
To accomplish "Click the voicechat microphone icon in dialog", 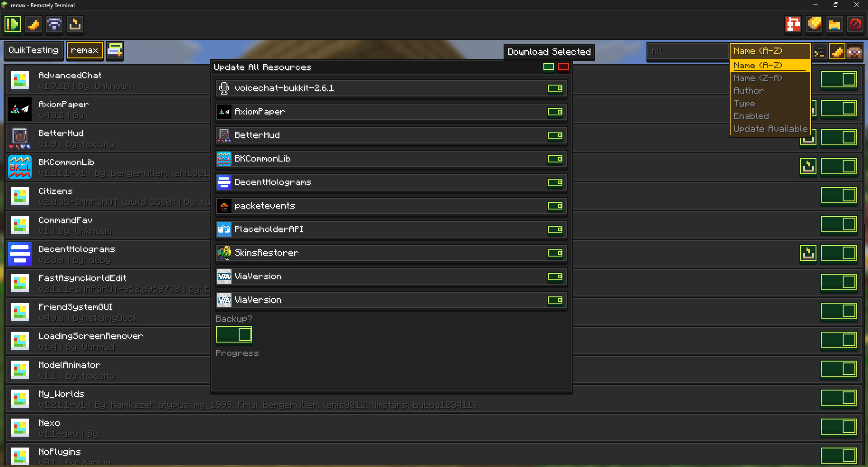I will coord(224,88).
